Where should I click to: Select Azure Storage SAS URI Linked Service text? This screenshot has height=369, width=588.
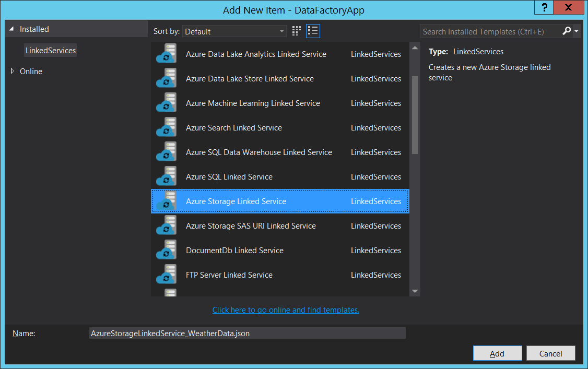251,226
